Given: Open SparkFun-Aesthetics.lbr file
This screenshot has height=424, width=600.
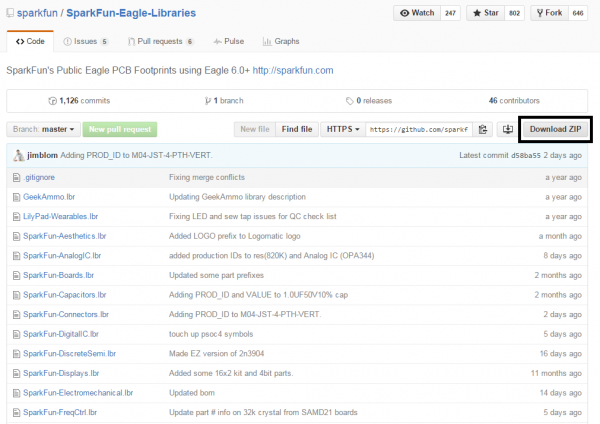Looking at the screenshot, I should (x=65, y=236).
